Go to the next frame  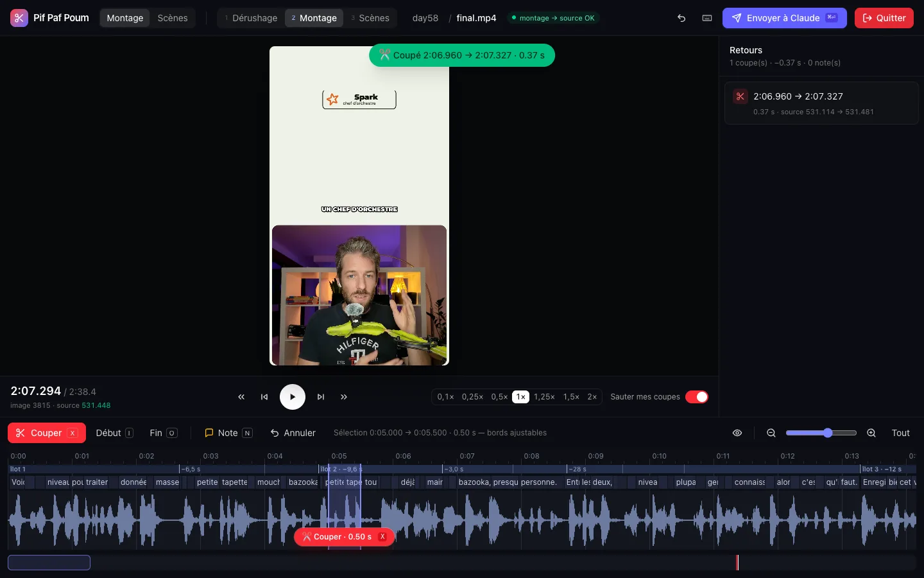click(321, 397)
